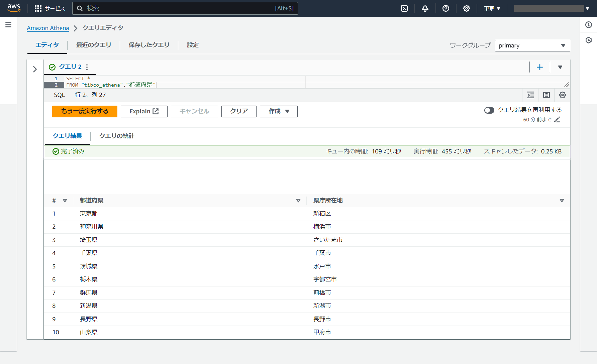Click the 都道府県 column header
Image resolution: width=597 pixels, height=364 pixels.
92,201
